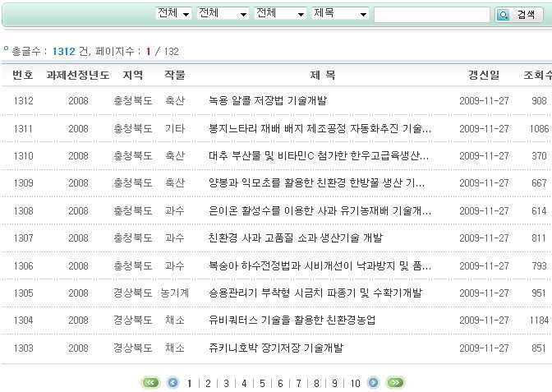Go to previous page with blue left arrow
This screenshot has height=392, width=552.
[172, 382]
